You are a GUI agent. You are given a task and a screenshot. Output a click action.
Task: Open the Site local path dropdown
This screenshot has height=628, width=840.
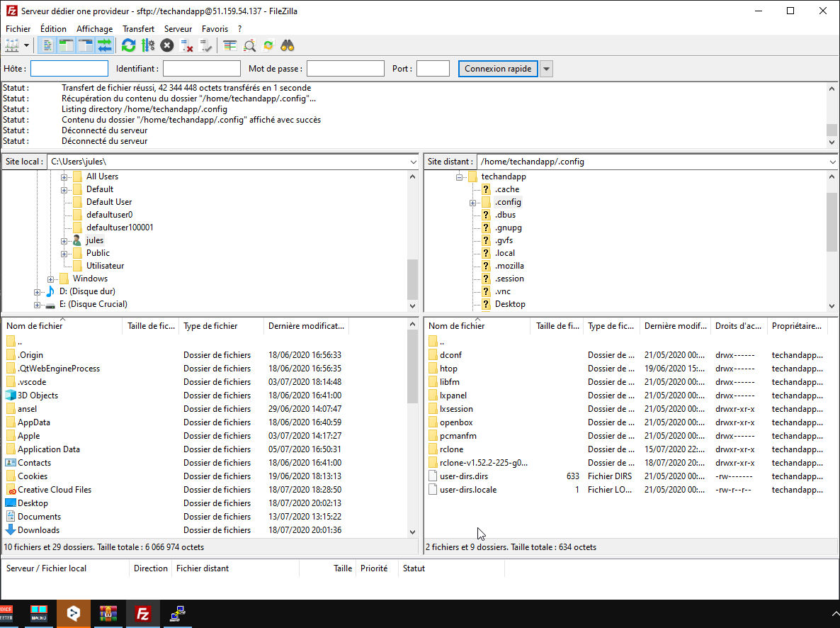coord(413,162)
